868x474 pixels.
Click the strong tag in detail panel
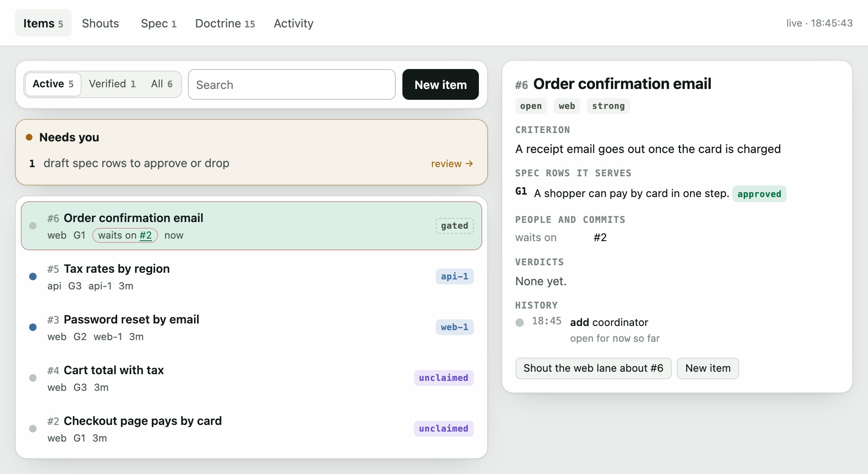coord(608,106)
